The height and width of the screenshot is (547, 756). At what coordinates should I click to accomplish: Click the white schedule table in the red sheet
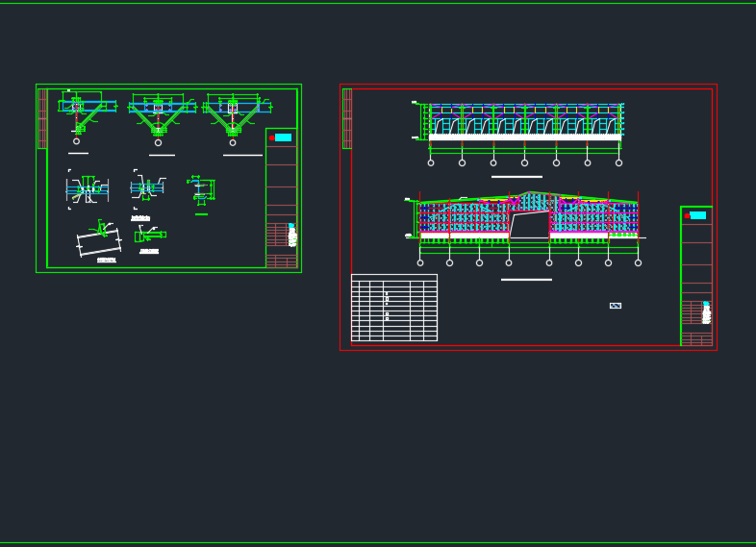pyautogui.click(x=394, y=308)
